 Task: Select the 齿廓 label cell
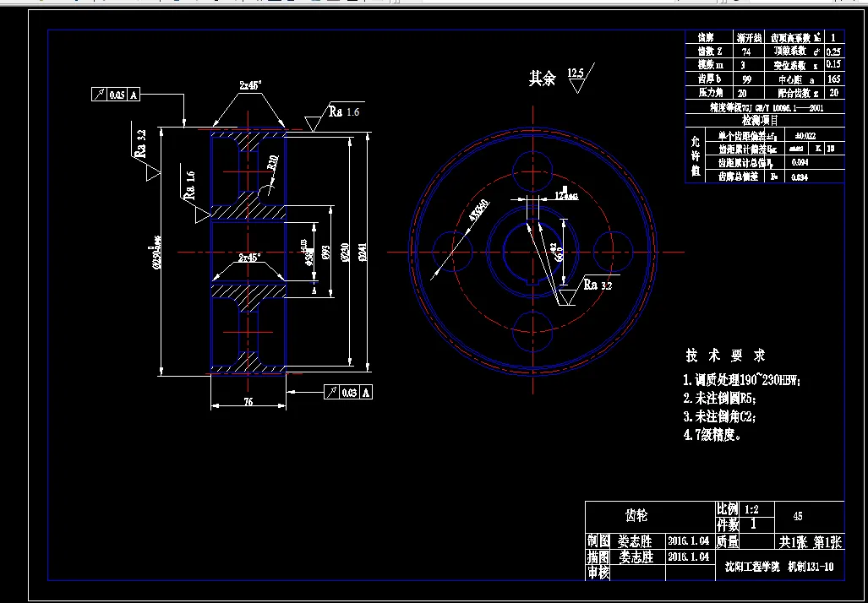click(706, 38)
